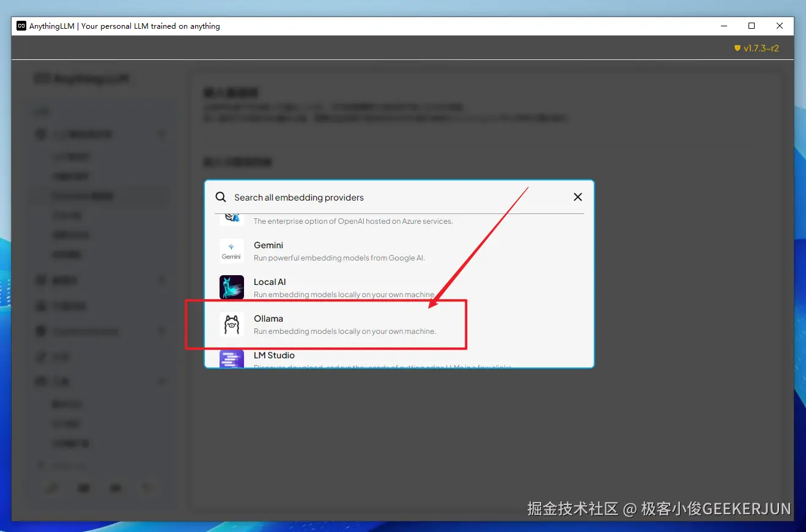Close the embedding provider search with X
This screenshot has height=532, width=806.
tap(577, 197)
